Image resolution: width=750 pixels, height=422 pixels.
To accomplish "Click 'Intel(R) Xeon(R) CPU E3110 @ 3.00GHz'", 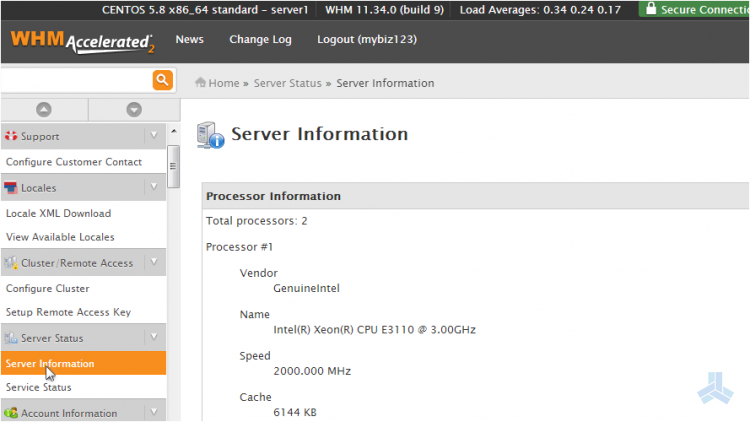I will click(375, 330).
